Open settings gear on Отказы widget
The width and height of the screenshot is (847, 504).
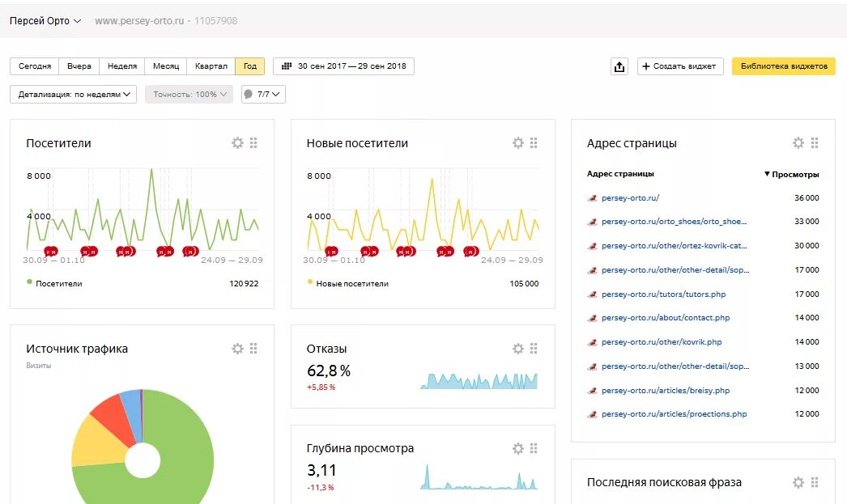(x=518, y=349)
